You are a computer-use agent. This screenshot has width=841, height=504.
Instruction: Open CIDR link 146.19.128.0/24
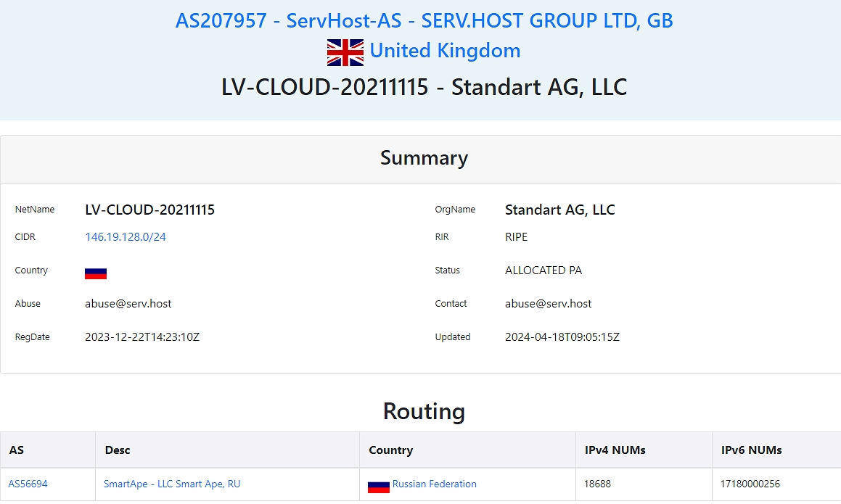pyautogui.click(x=126, y=237)
